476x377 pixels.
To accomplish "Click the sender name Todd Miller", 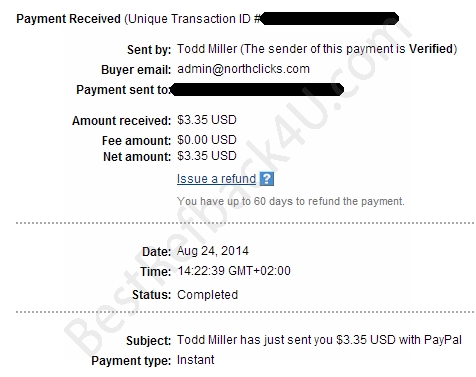I will click(207, 49).
